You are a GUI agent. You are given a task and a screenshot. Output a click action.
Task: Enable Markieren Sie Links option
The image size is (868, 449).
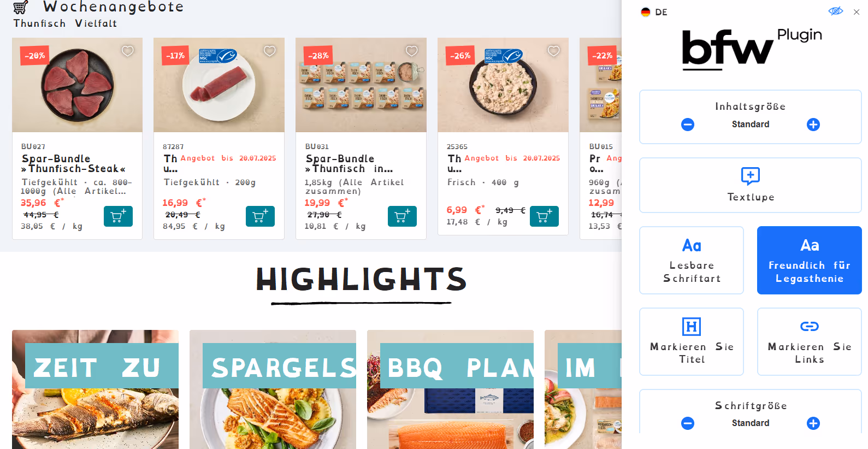coord(810,342)
